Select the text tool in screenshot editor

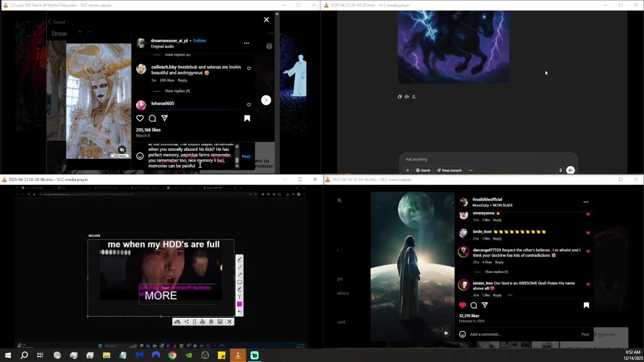(x=239, y=297)
